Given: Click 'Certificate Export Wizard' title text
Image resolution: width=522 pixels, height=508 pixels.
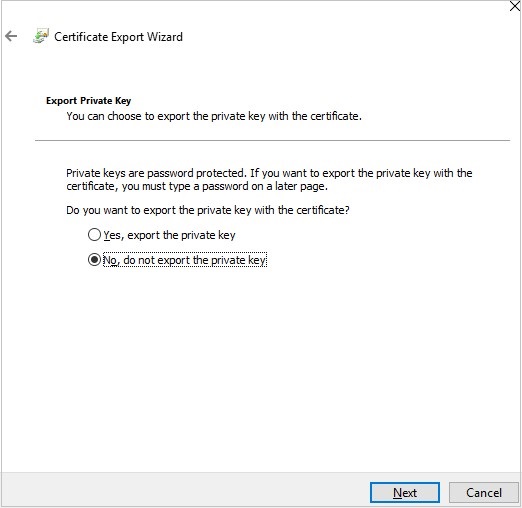Looking at the screenshot, I should [x=118, y=37].
